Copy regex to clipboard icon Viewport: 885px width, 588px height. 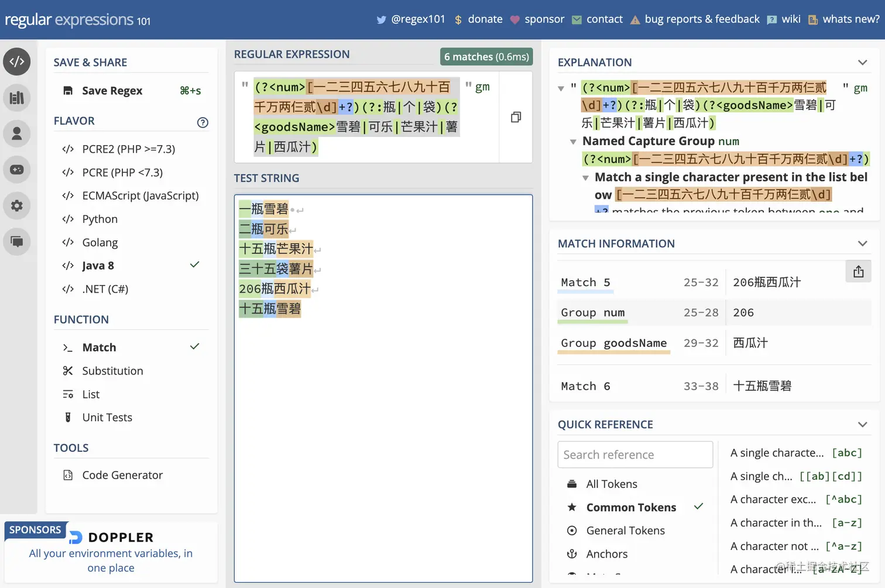pyautogui.click(x=516, y=117)
